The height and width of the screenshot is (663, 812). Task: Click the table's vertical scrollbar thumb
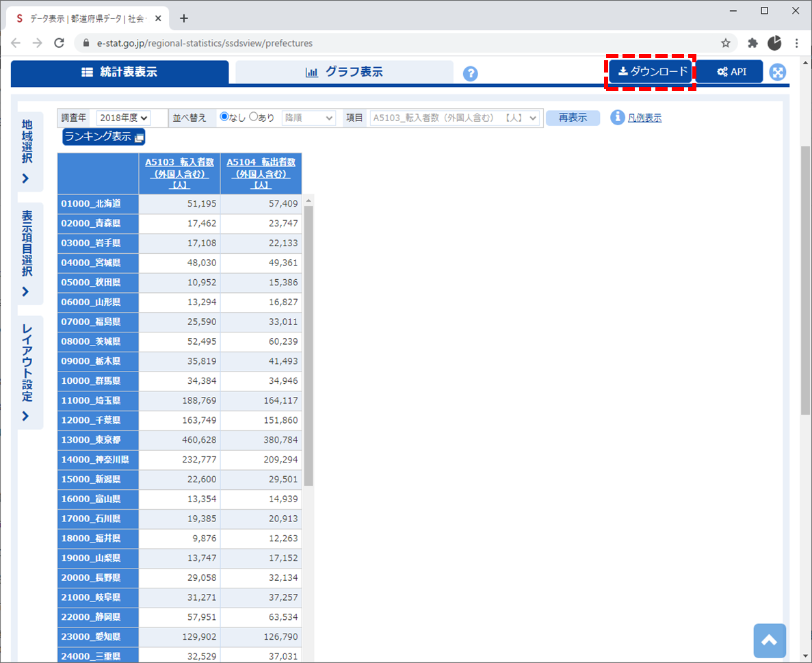pos(309,346)
